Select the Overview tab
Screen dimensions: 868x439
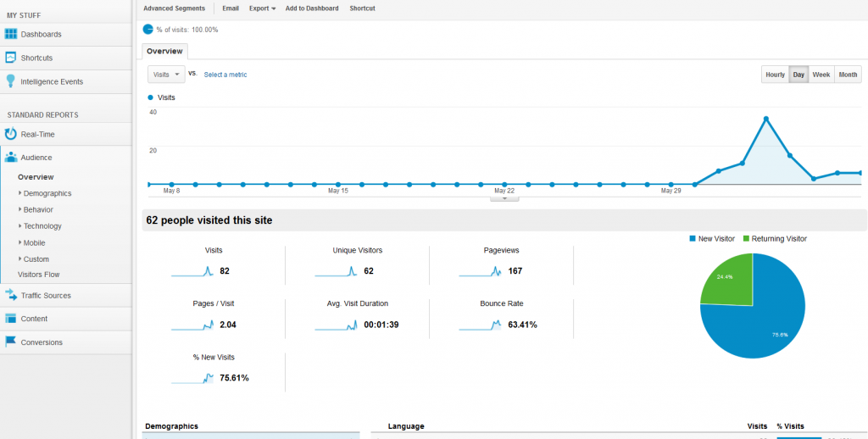(164, 52)
